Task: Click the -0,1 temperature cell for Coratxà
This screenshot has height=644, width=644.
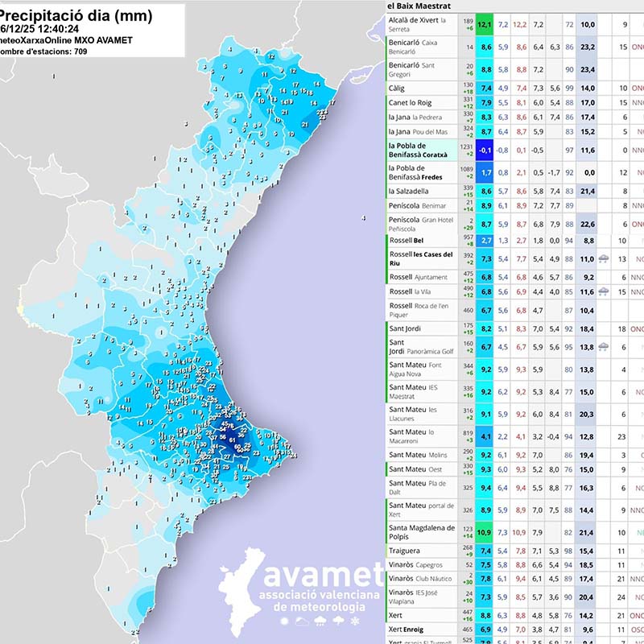Action: (485, 151)
